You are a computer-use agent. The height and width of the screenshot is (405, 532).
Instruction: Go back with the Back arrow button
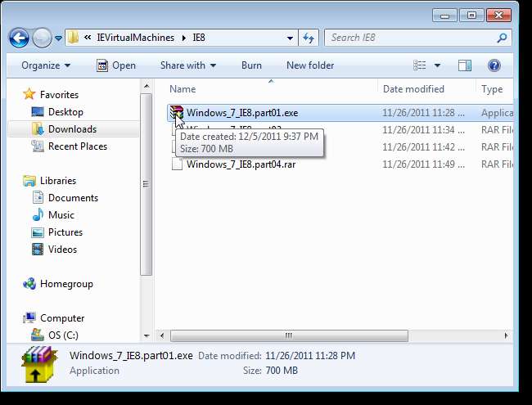pos(19,38)
